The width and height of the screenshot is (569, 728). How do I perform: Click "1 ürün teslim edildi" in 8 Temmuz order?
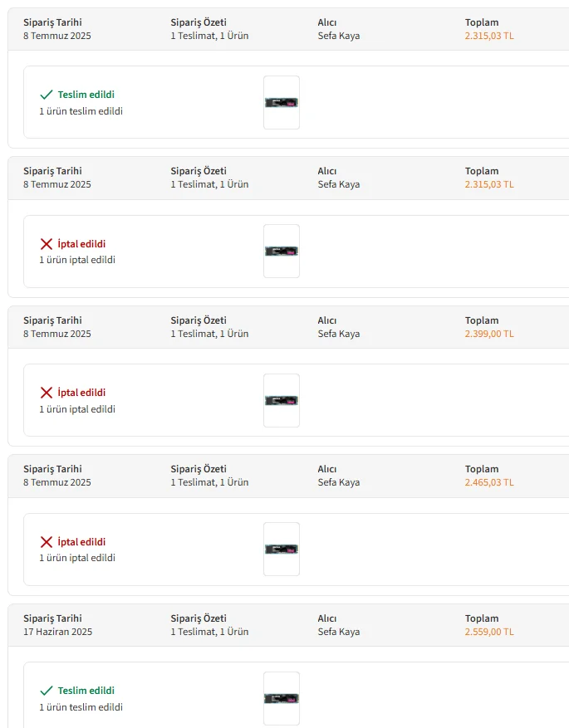[x=81, y=111]
